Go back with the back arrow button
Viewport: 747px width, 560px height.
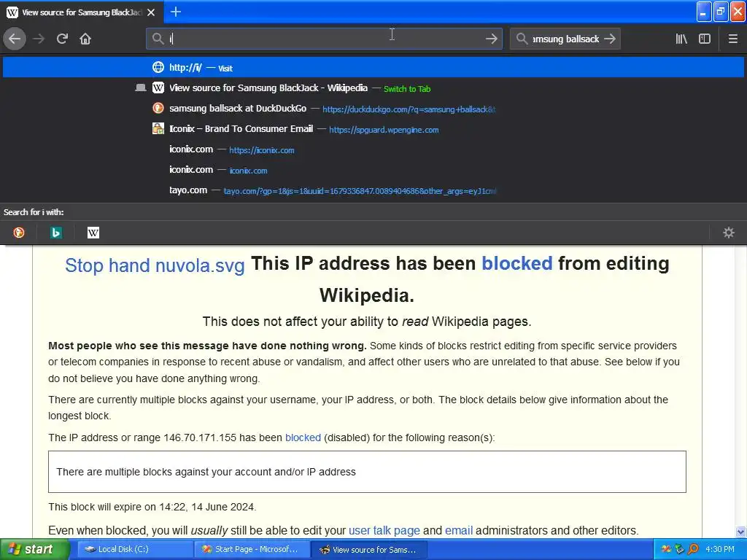(x=15, y=39)
